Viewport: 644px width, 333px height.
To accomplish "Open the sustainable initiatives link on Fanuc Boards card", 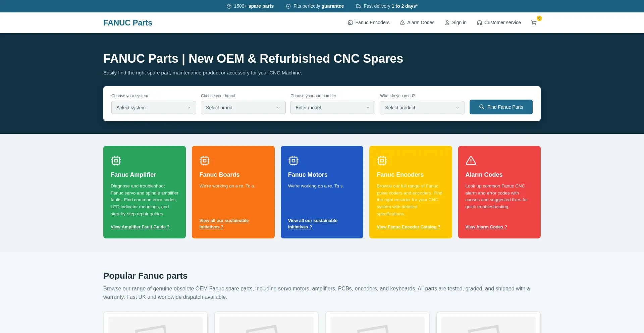I will [224, 224].
